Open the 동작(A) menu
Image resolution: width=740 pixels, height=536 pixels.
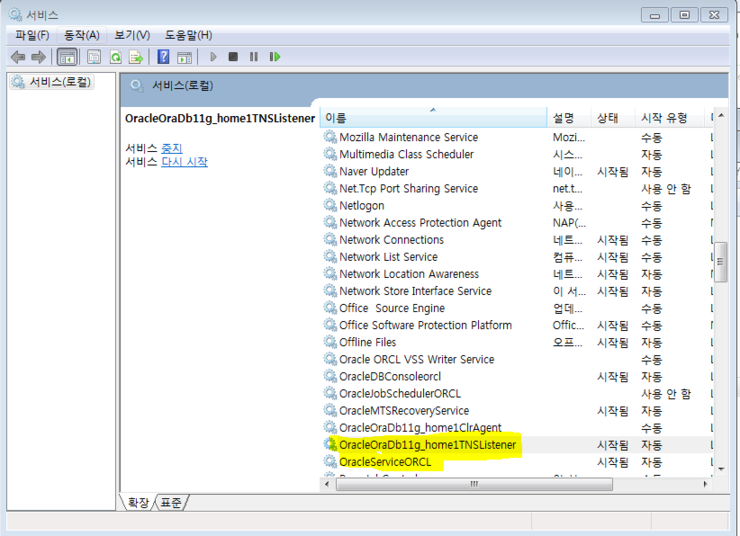(82, 35)
